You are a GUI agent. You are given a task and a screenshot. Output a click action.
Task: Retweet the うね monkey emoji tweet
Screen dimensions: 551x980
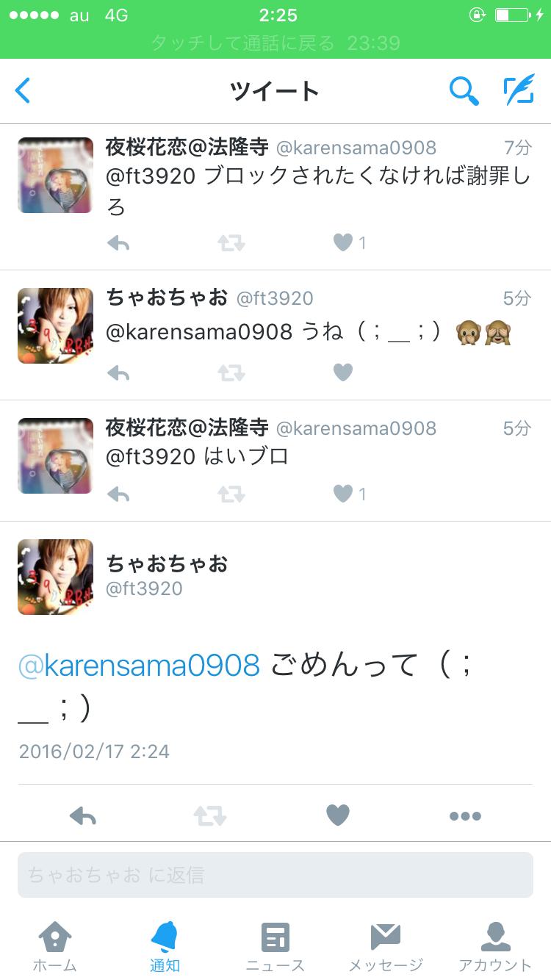(231, 373)
